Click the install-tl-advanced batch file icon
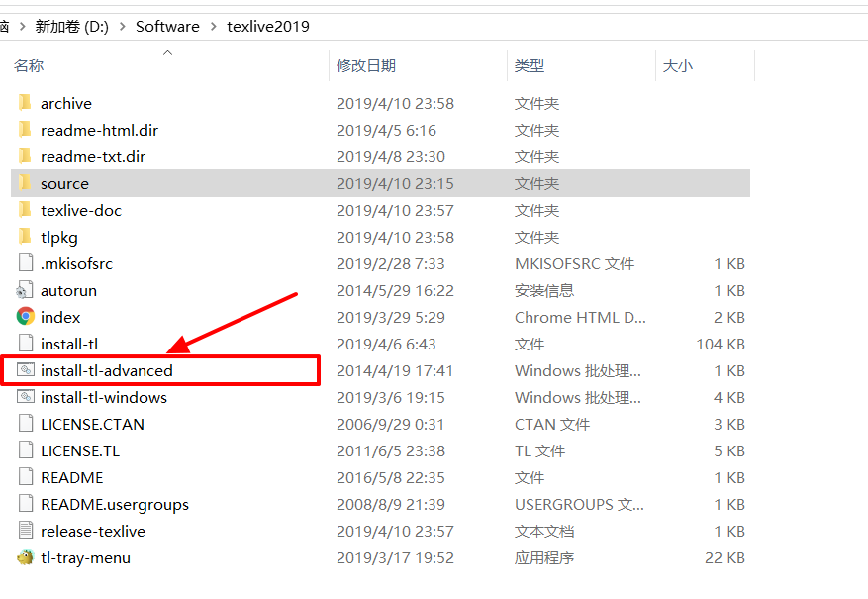The height and width of the screenshot is (599, 868). pos(26,370)
